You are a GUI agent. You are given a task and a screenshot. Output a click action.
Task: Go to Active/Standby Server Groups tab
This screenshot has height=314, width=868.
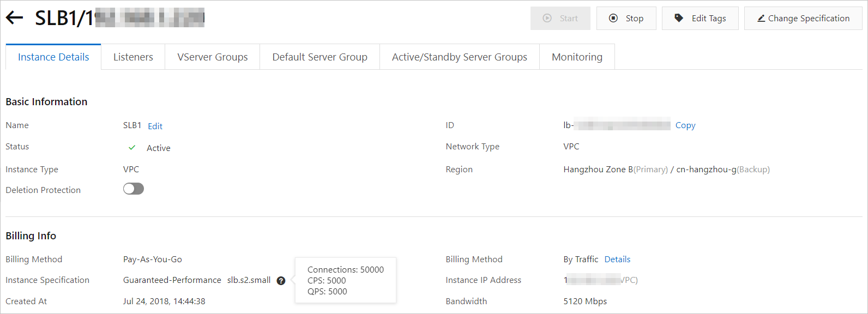pyautogui.click(x=460, y=57)
